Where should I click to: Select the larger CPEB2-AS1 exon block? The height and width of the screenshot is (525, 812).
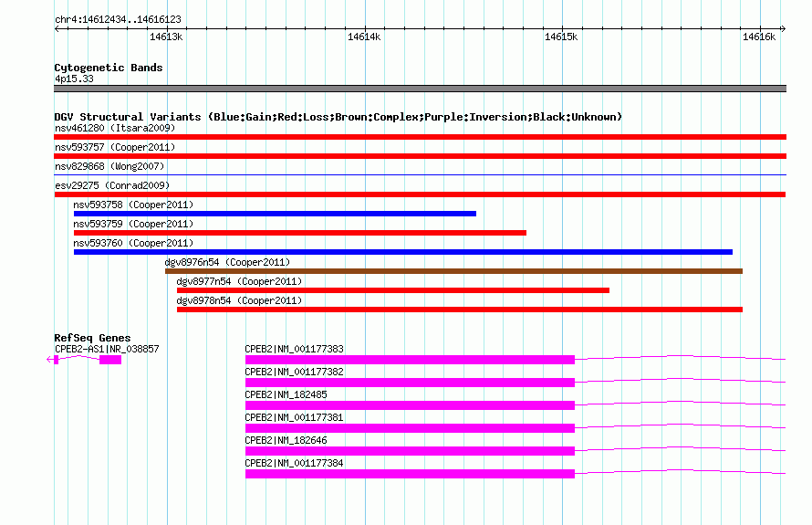(110, 360)
